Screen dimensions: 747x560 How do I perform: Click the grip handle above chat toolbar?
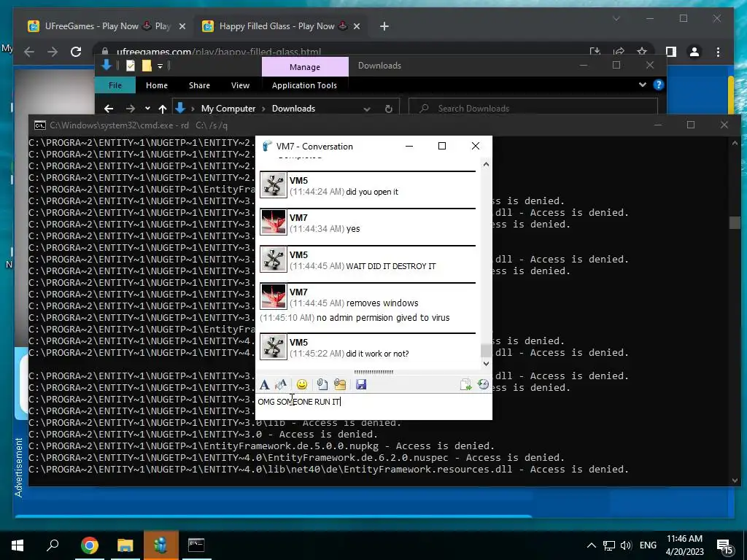point(373,372)
